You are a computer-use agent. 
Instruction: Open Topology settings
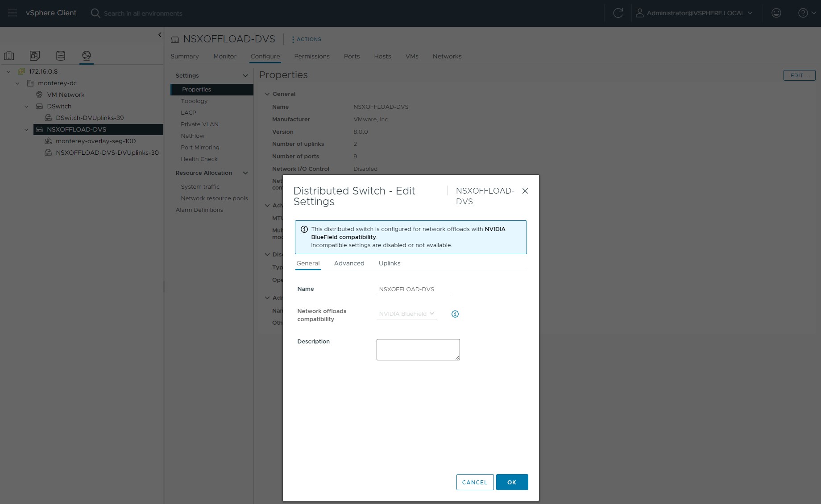[x=194, y=101]
